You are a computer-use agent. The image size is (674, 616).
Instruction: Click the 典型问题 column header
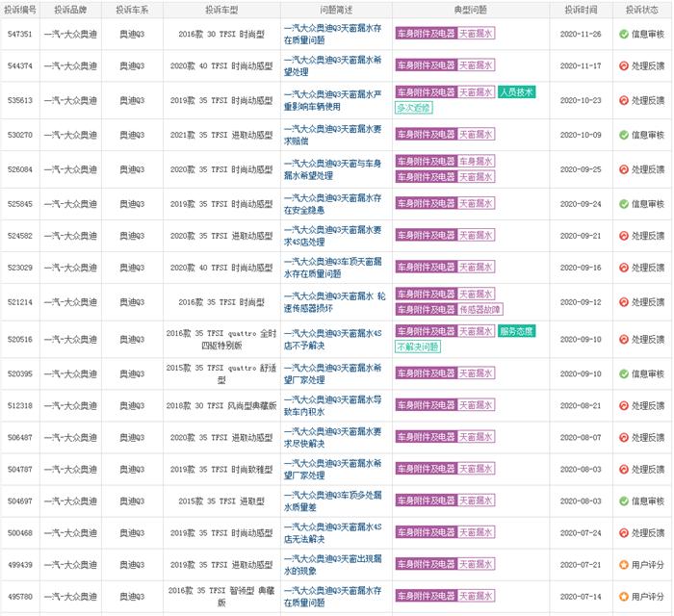(x=470, y=10)
